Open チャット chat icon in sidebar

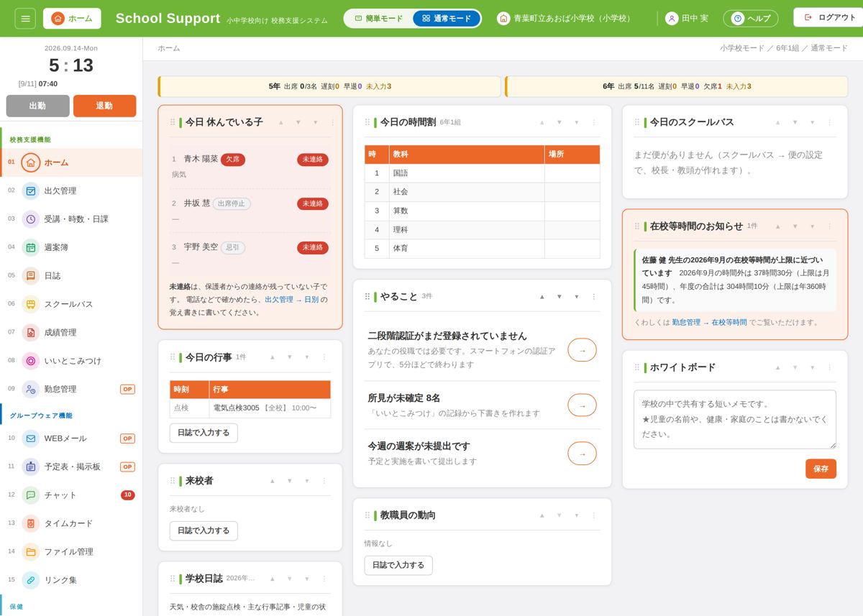click(x=31, y=495)
